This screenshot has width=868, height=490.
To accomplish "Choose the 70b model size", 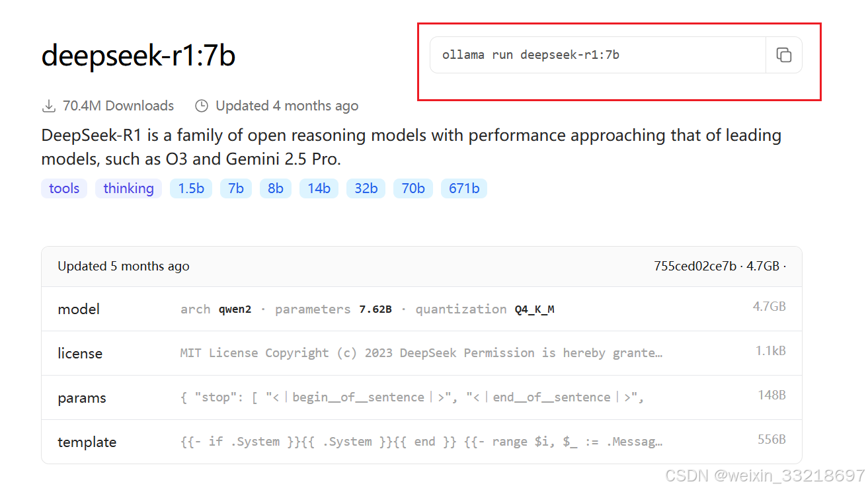I will click(413, 188).
